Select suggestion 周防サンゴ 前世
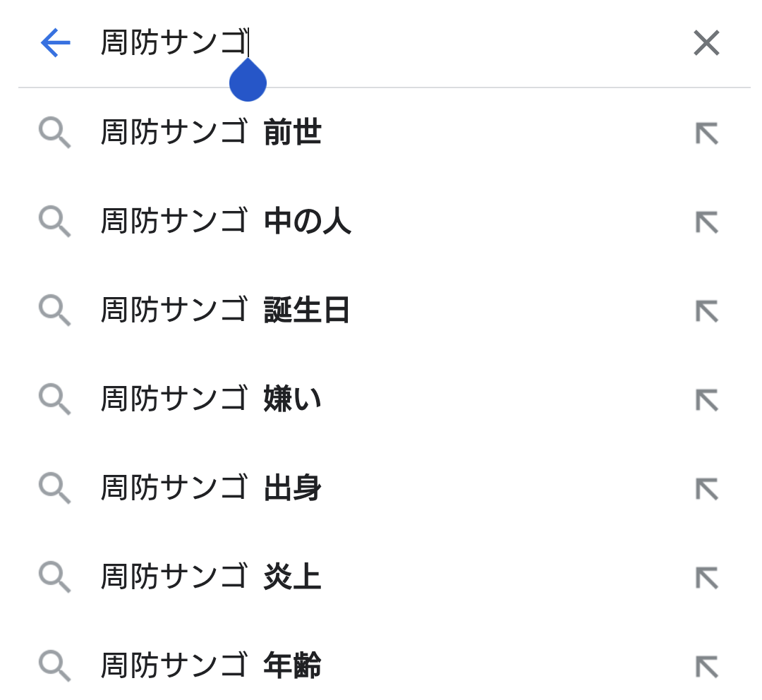 tap(384, 132)
